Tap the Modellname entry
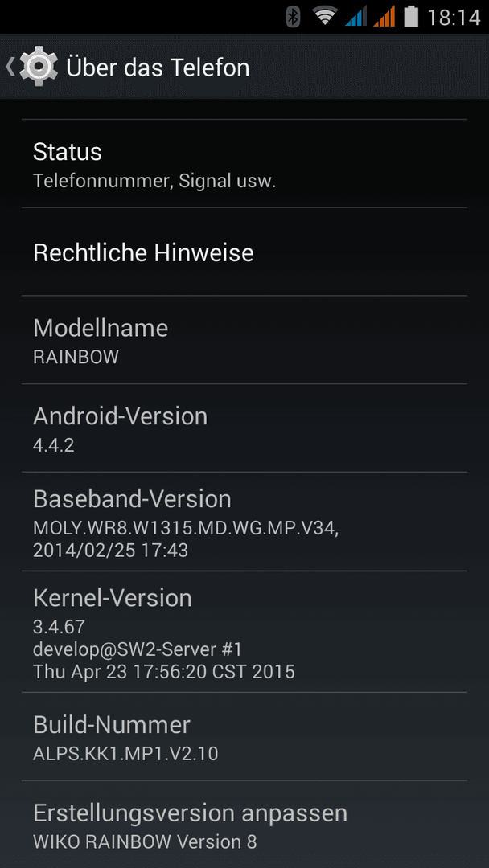This screenshot has height=868, width=489. click(244, 340)
